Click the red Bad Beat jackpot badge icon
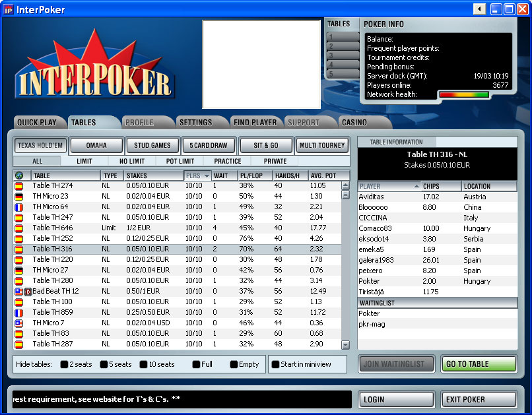Viewport: 532px width, 415px height. click(28, 291)
